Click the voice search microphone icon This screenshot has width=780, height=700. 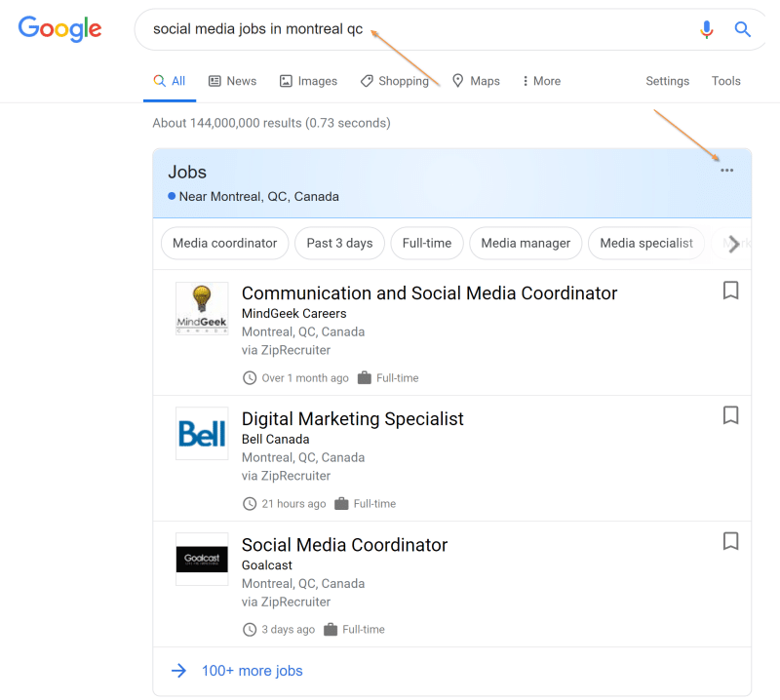point(707,29)
